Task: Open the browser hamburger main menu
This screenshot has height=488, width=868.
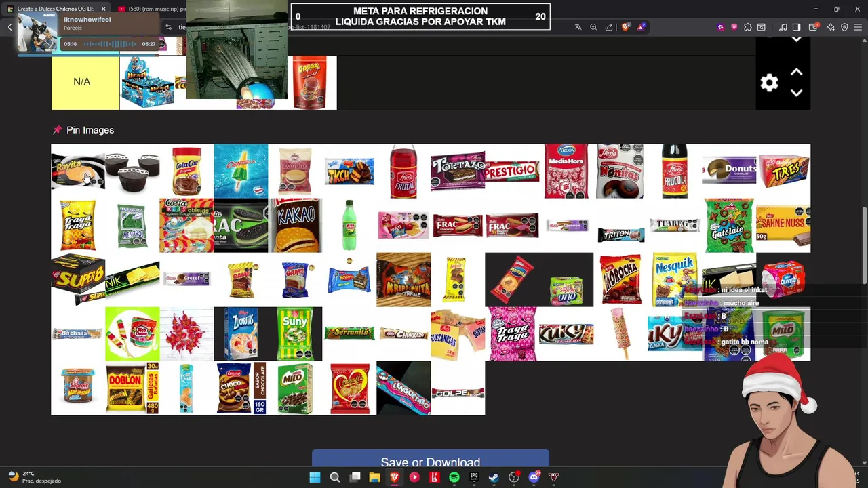Action: tap(859, 27)
